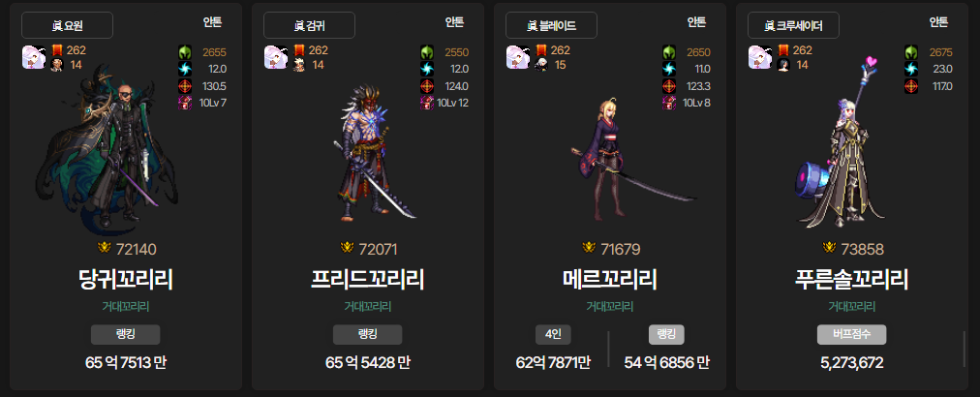Select the 4인 tab on 메르꼬리리 card
The height and width of the screenshot is (397, 980).
(x=553, y=334)
